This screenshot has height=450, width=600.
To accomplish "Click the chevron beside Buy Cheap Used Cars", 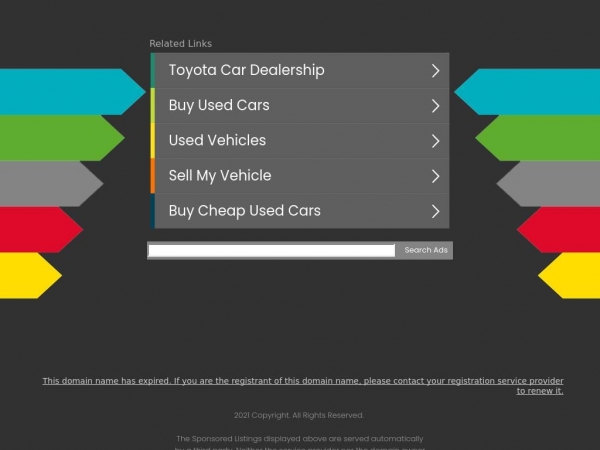I will [x=435, y=211].
